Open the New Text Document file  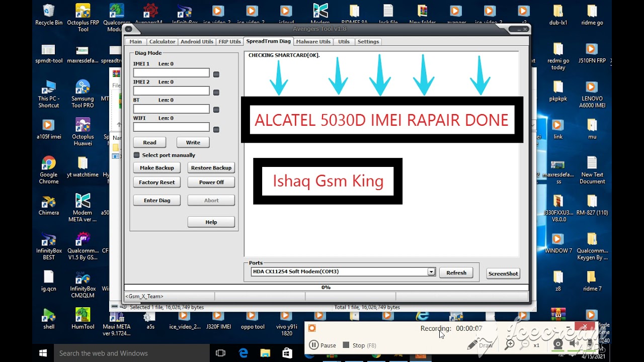click(x=592, y=170)
